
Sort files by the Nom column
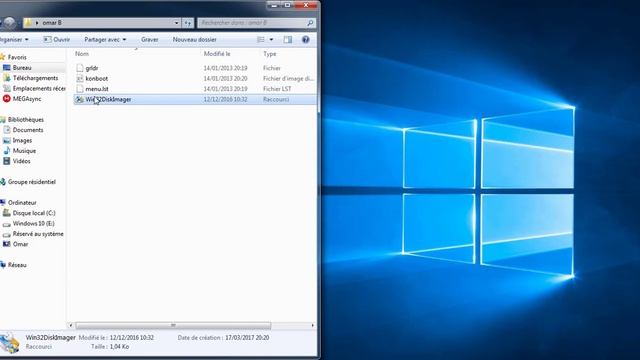point(82,53)
